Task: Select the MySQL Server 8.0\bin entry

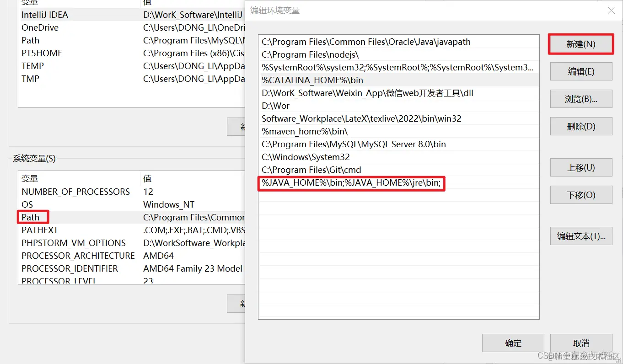Action: pyautogui.click(x=399, y=144)
